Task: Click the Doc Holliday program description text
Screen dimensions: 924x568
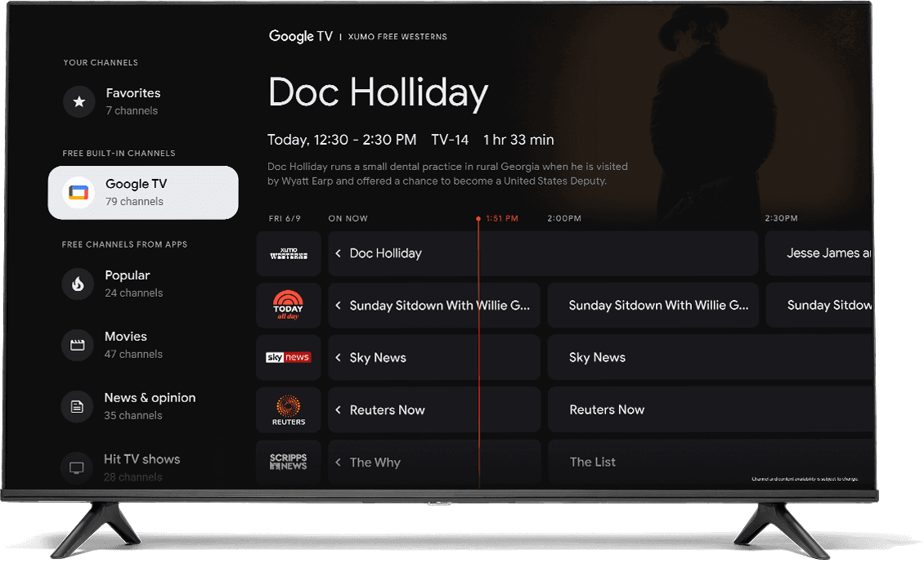Action: [447, 174]
